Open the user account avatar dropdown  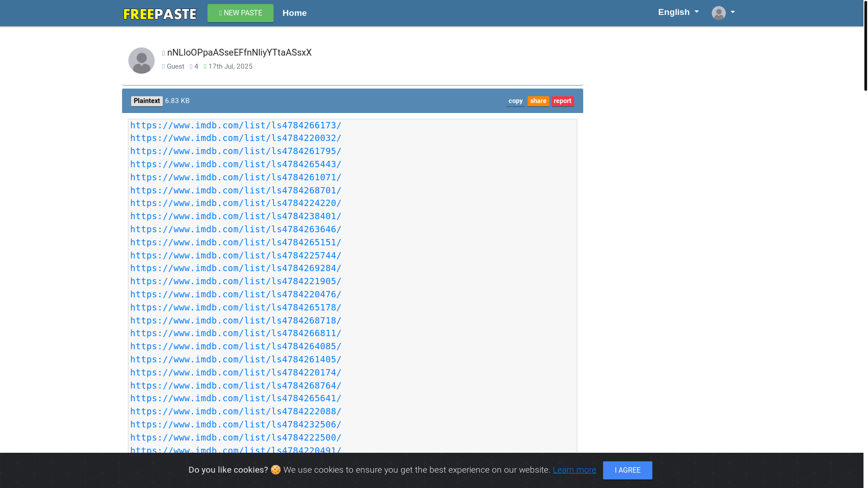click(723, 13)
